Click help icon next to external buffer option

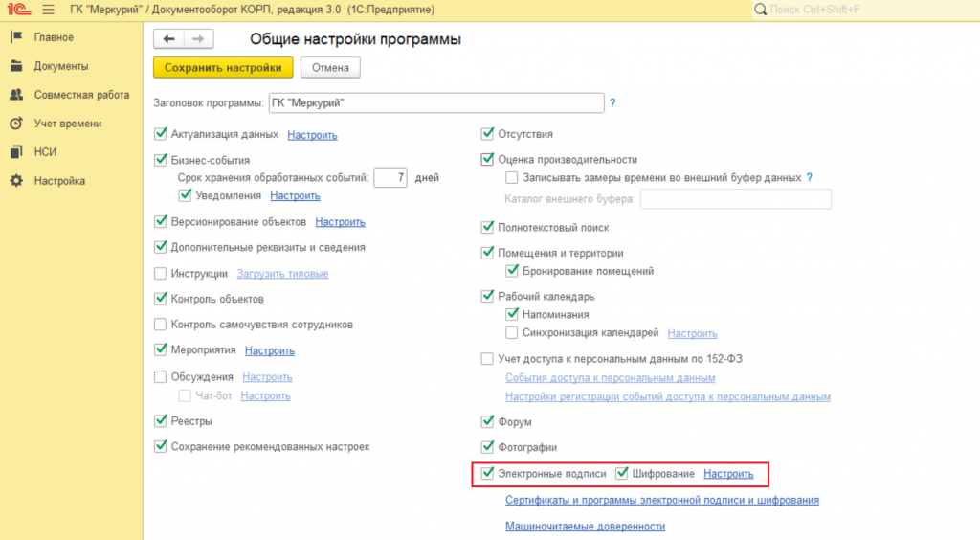810,177
